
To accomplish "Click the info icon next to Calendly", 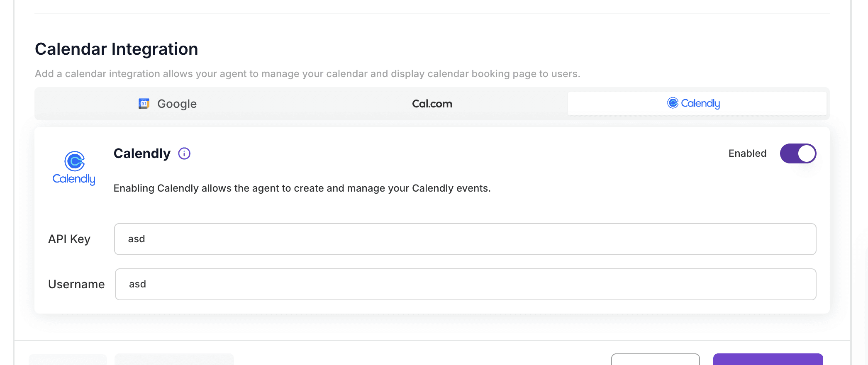I will click(184, 153).
